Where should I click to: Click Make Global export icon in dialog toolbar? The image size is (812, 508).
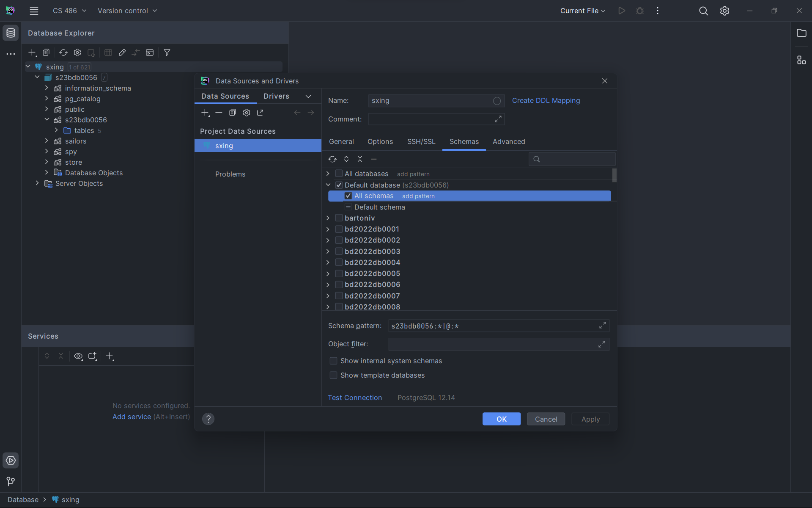260,113
